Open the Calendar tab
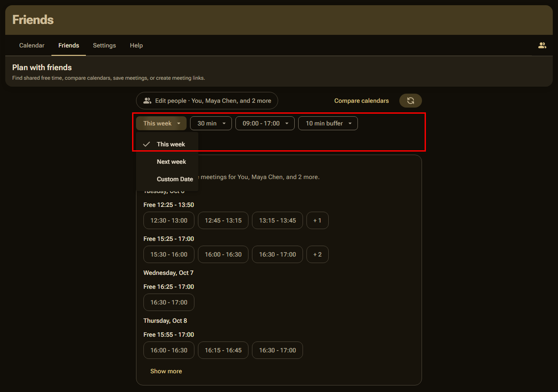The height and width of the screenshot is (392, 558). click(x=32, y=45)
